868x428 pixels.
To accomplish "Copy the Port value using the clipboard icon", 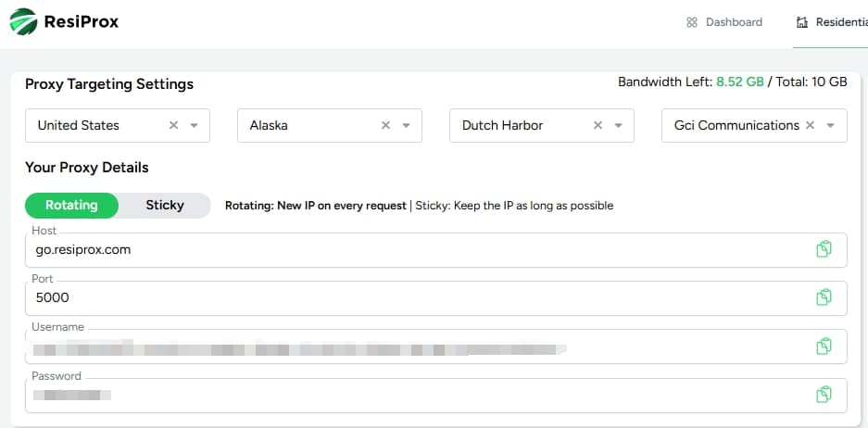I will pyautogui.click(x=824, y=297).
